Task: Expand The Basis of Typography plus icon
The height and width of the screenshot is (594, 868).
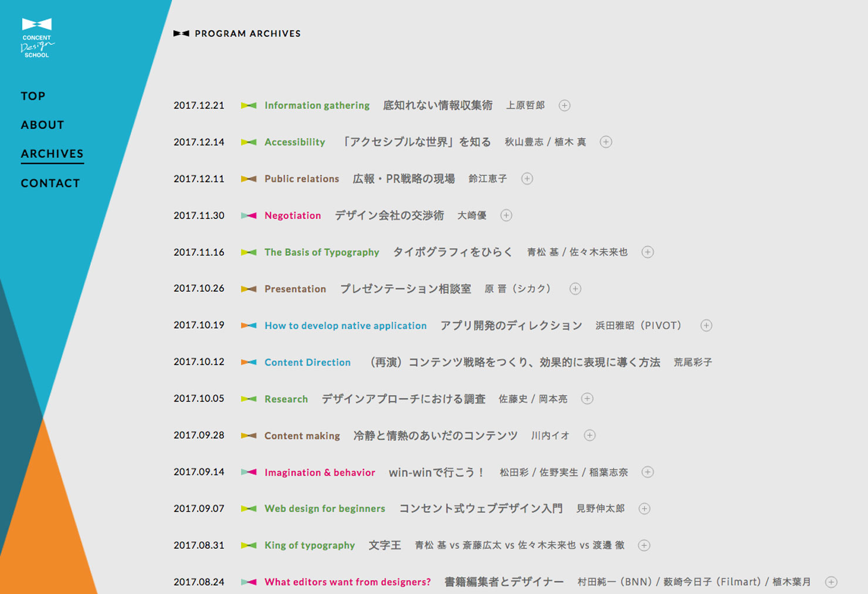Action: point(647,252)
